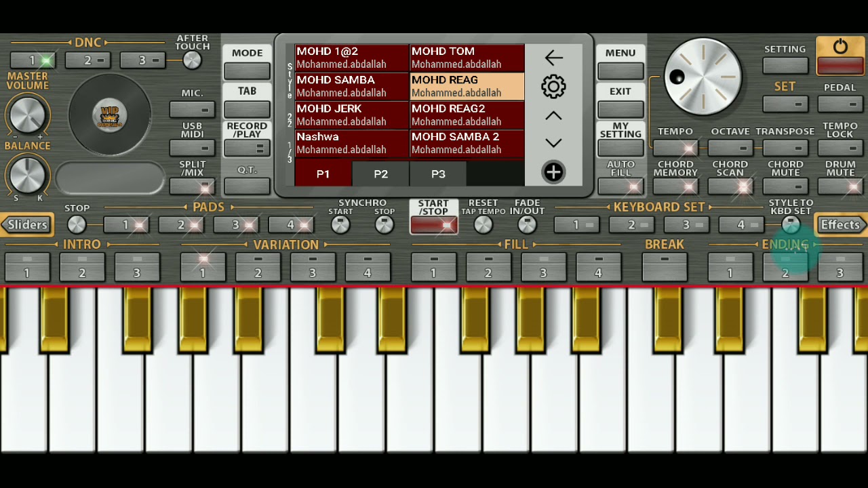Tap the Reset Tap Tempo knob

[483, 224]
